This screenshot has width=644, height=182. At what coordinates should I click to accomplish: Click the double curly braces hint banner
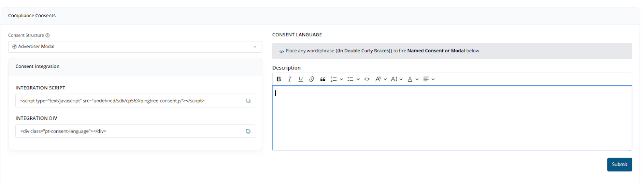[452, 51]
